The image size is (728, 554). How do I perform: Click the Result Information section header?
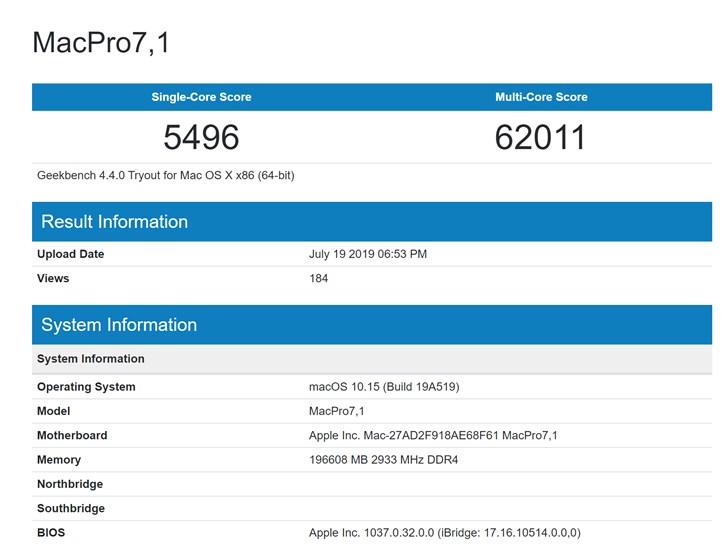[372, 222]
